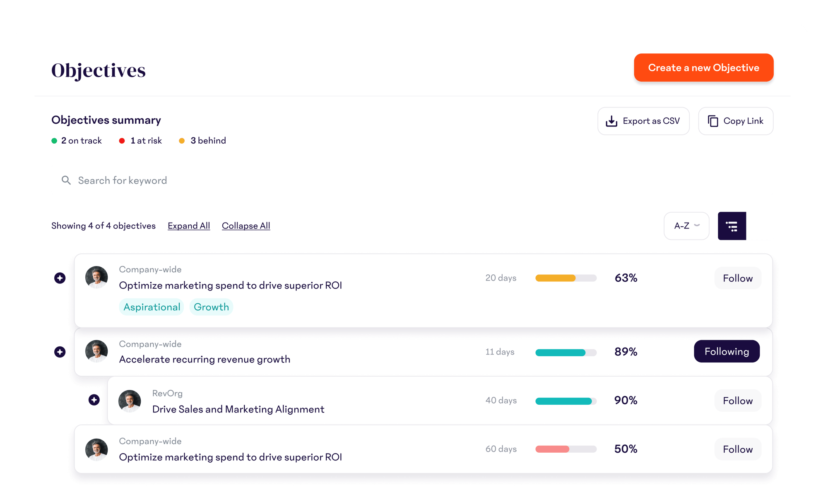Click the Copy Link clipboard icon
Screen dimensions: 828x504
point(713,121)
